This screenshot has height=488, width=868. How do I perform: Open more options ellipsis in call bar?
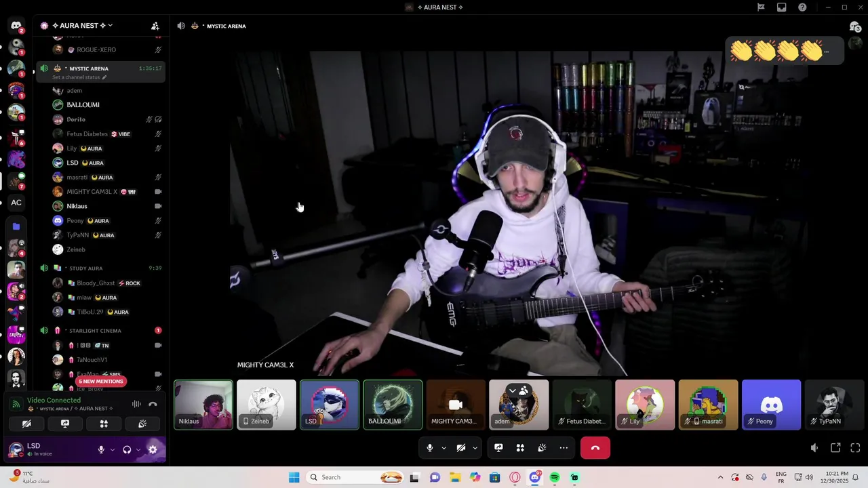(x=564, y=448)
